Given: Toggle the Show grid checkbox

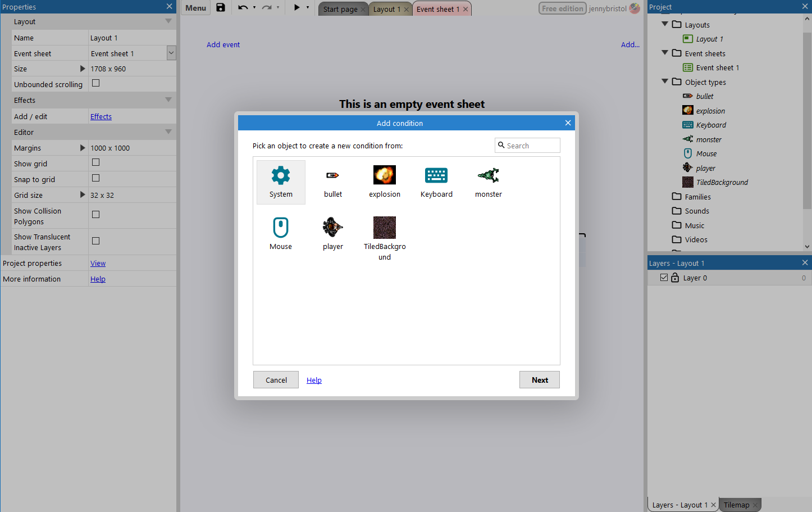Looking at the screenshot, I should point(96,162).
